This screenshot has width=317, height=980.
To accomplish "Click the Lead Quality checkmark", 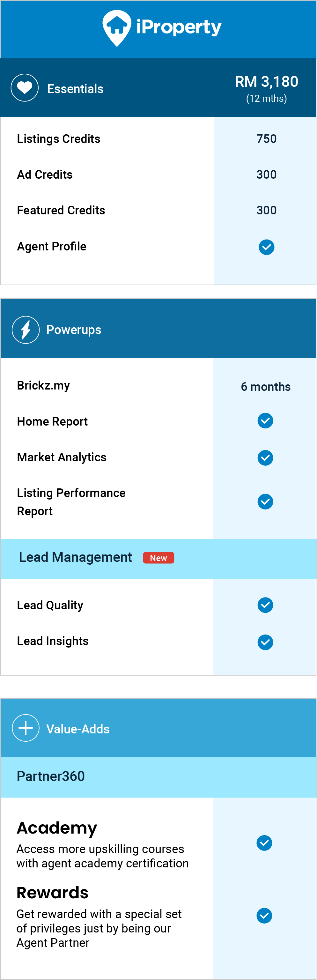I will [265, 605].
